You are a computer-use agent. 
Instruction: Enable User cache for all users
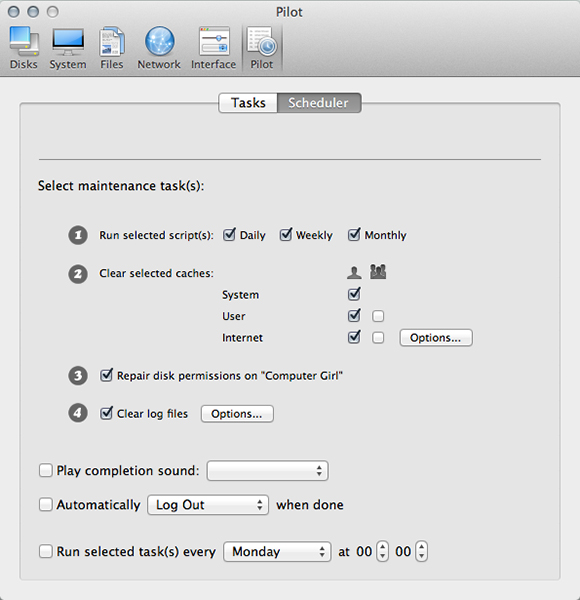click(x=378, y=316)
